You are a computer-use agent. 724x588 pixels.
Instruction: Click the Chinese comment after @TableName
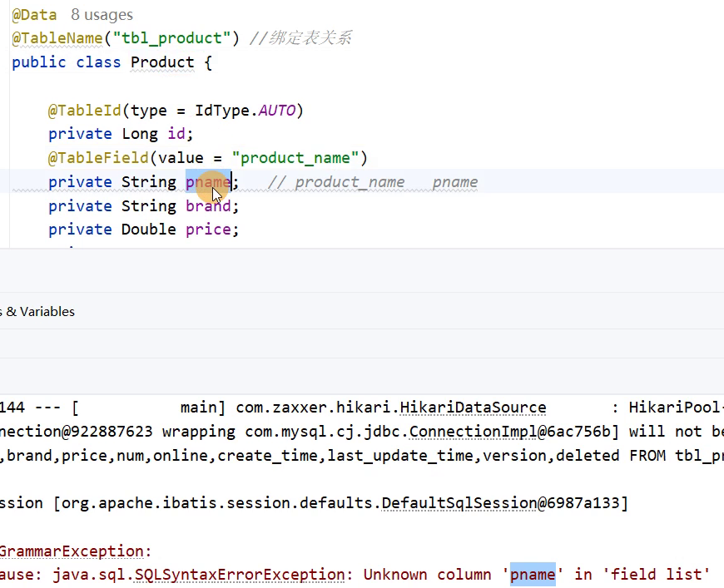click(300, 38)
